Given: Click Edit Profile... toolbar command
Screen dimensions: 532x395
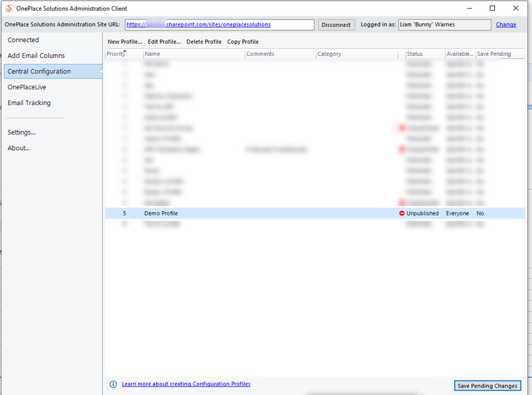Looking at the screenshot, I should coord(164,42).
